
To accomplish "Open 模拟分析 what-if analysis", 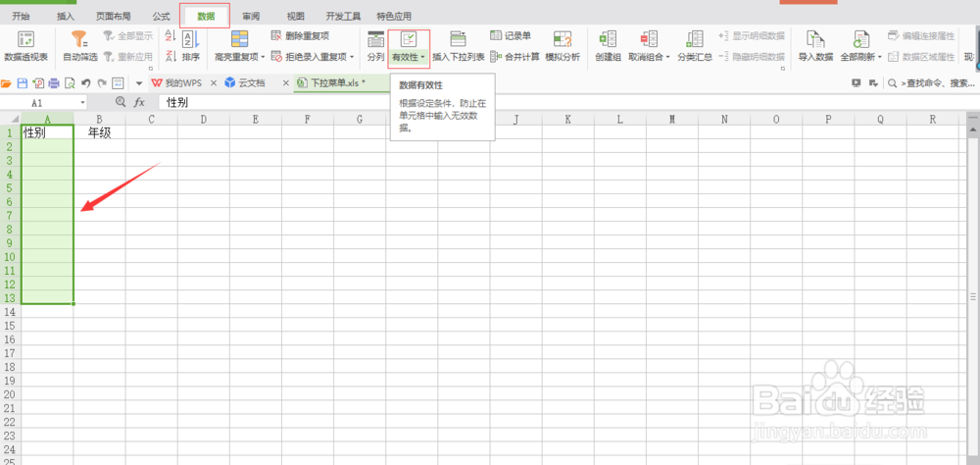I will tap(563, 46).
